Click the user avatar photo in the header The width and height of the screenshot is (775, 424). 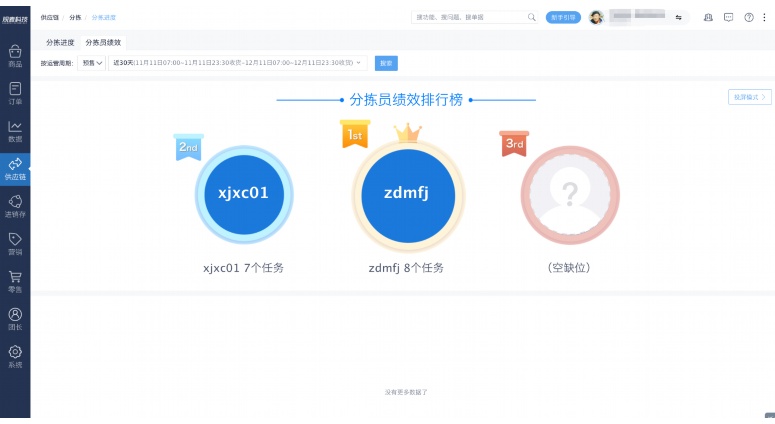point(597,17)
